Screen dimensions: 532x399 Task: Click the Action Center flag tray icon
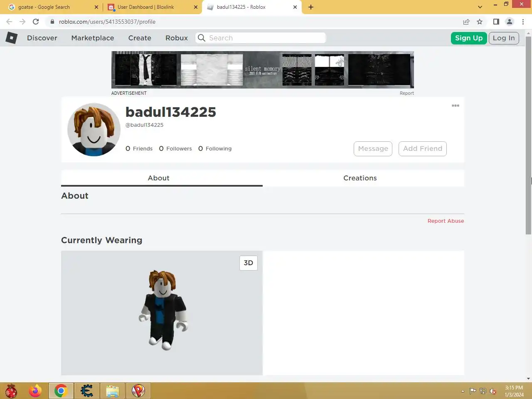(473, 391)
